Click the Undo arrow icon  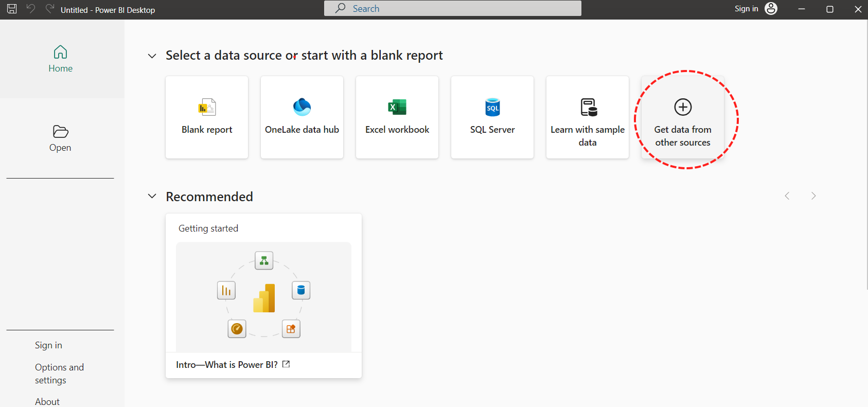coord(31,9)
